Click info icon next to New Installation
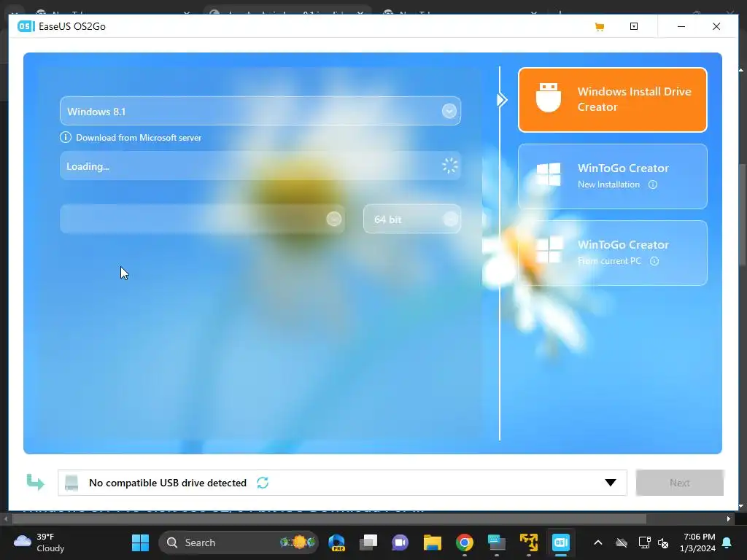747x560 pixels. pos(653,184)
